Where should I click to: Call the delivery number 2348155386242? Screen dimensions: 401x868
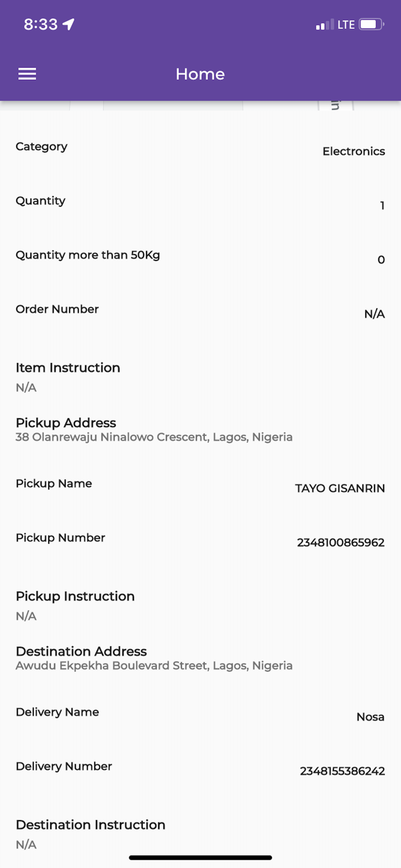343,771
